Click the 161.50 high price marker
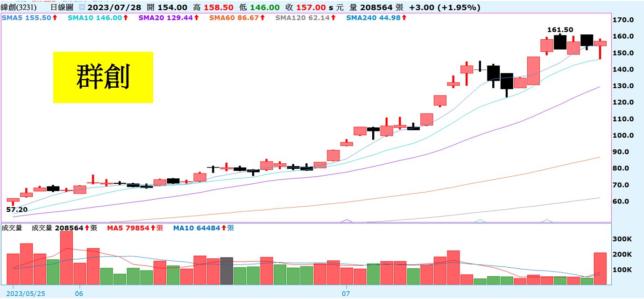644x299 pixels. [560, 29]
